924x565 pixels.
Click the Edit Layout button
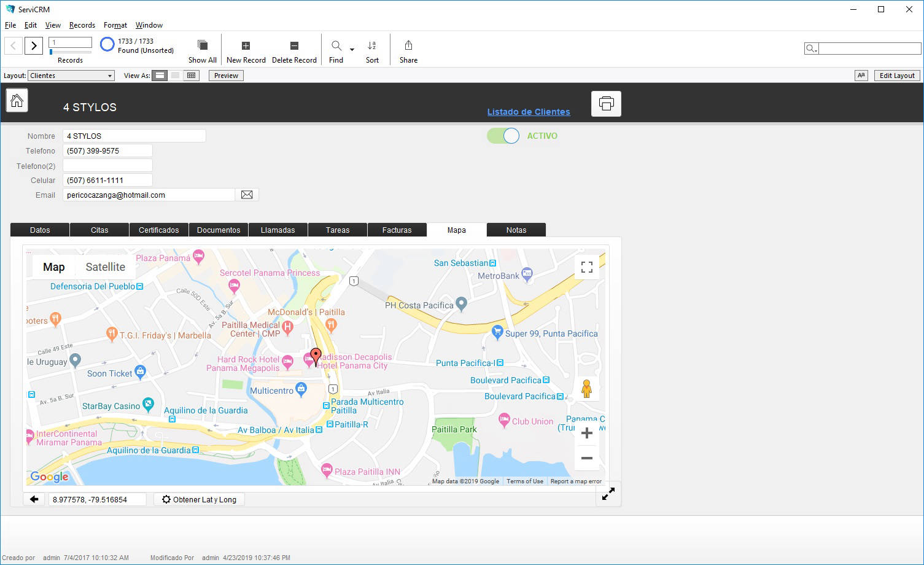[x=897, y=76]
